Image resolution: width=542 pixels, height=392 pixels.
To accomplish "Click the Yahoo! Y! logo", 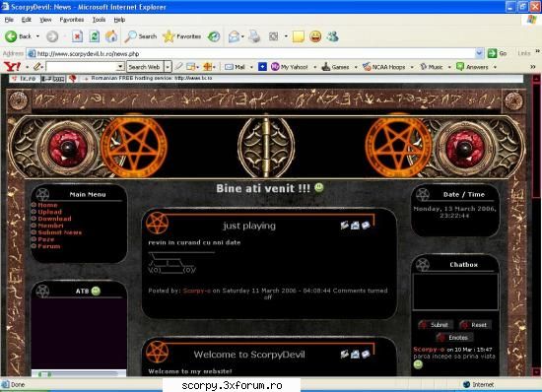I will click(12, 66).
